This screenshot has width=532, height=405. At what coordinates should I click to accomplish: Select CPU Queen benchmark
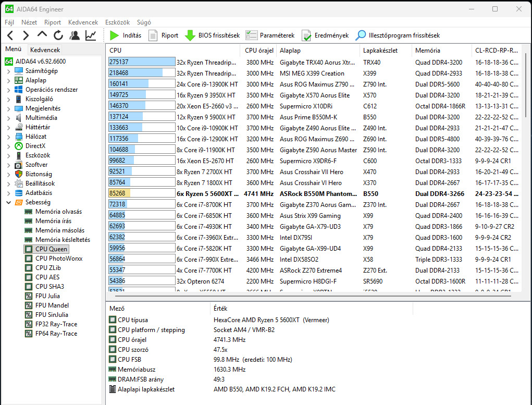tap(46, 249)
